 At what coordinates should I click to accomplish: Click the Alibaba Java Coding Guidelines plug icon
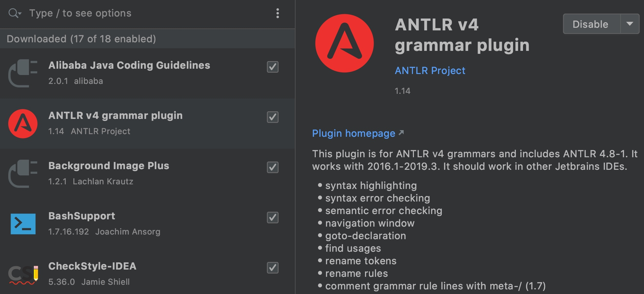click(x=23, y=73)
